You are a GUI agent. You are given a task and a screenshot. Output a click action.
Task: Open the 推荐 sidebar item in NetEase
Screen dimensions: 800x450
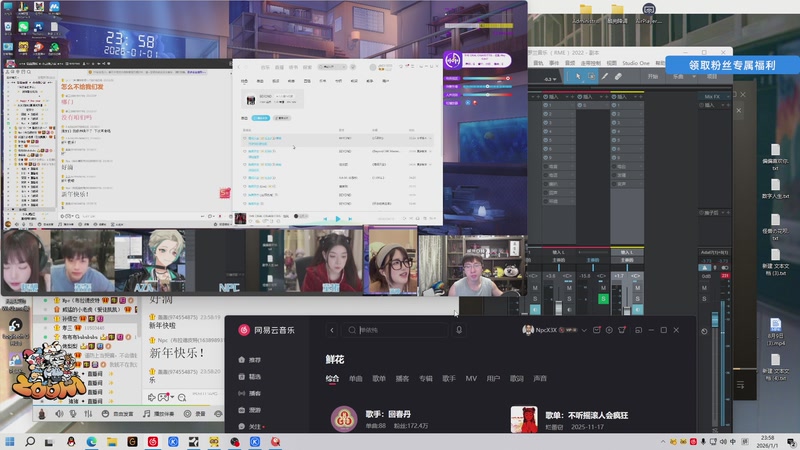(250, 360)
